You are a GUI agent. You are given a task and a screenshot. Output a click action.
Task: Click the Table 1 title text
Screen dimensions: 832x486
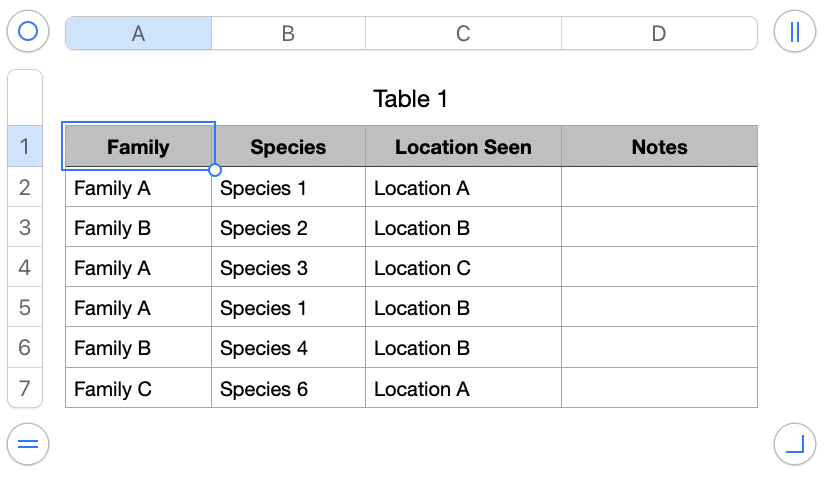pos(411,99)
